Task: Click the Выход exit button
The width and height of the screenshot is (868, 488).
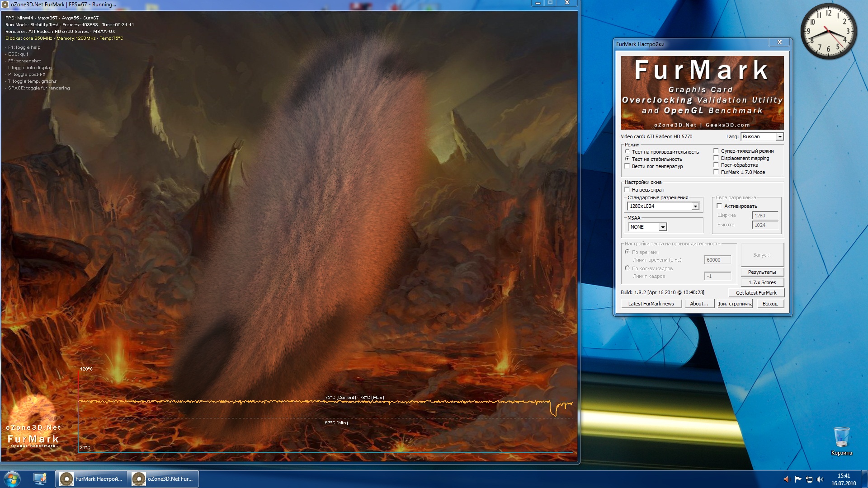Action: pyautogui.click(x=770, y=304)
